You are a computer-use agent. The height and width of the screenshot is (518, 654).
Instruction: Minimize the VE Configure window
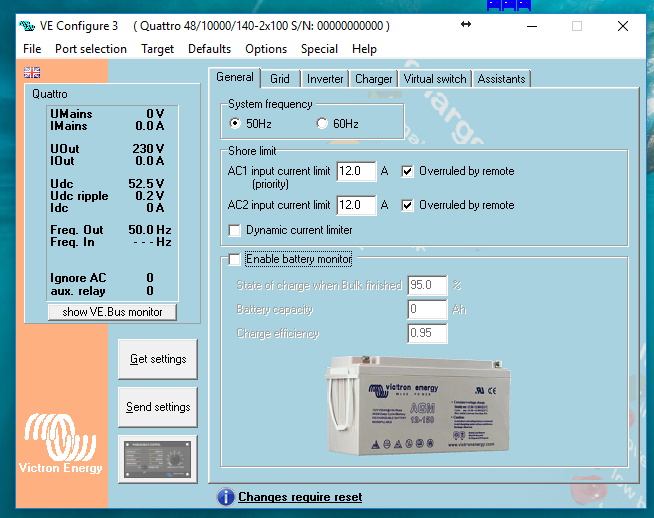(532, 26)
